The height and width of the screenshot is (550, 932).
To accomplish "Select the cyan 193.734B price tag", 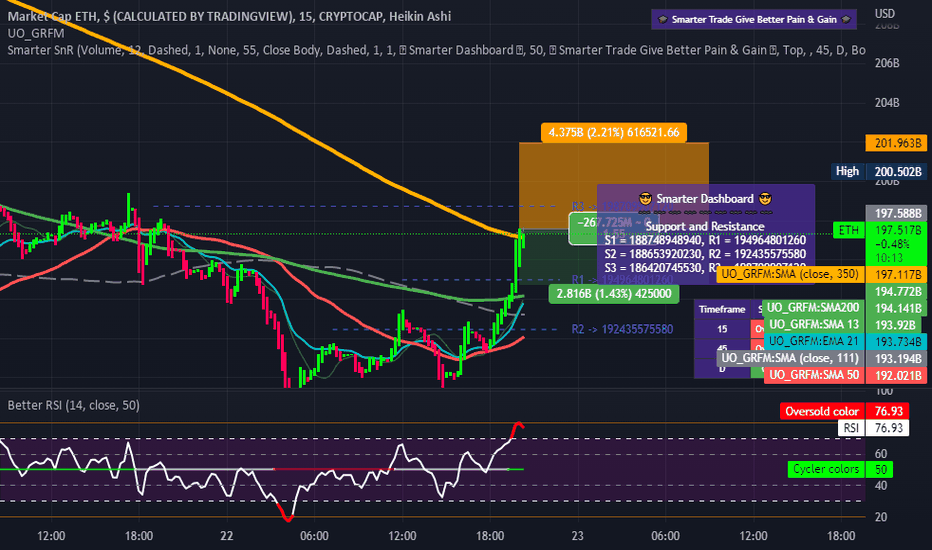I will click(x=896, y=342).
